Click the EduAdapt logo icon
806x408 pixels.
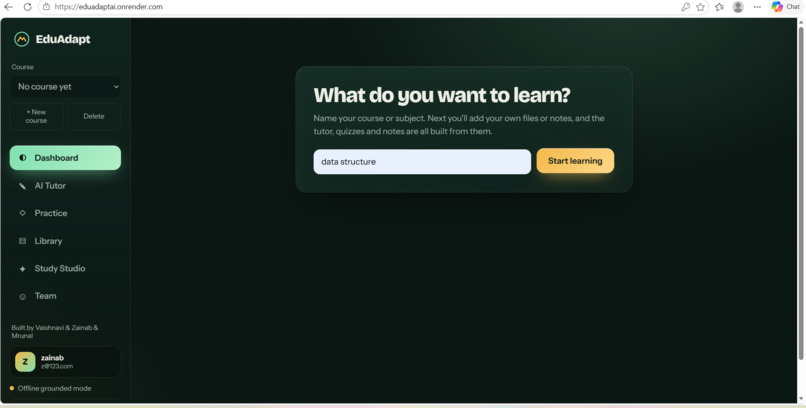(22, 39)
